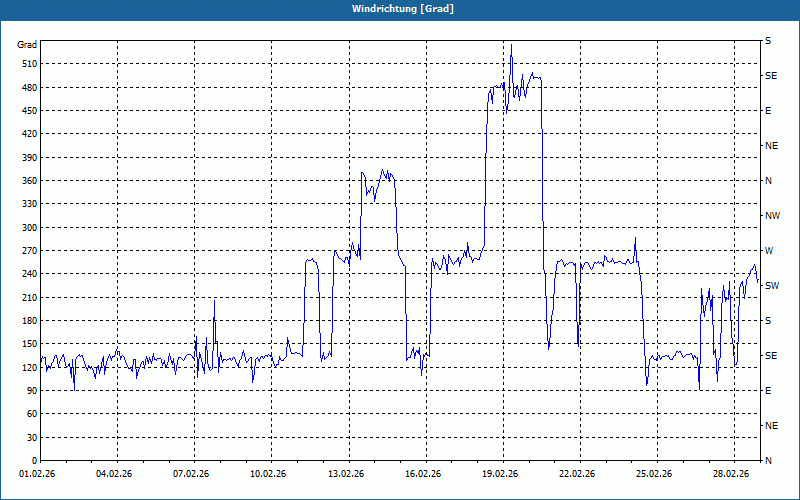Select the date label 28.02.26

pyautogui.click(x=731, y=474)
